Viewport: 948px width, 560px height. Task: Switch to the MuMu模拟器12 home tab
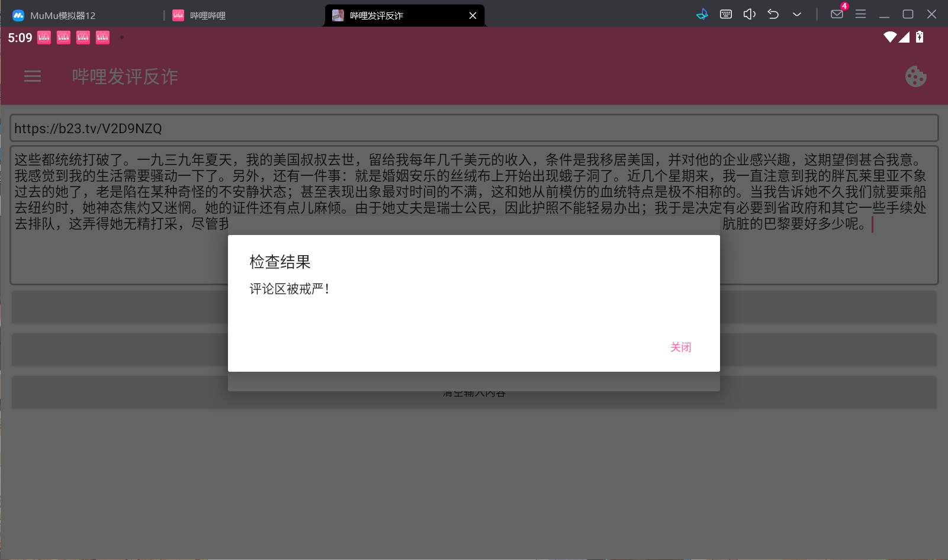coord(62,15)
